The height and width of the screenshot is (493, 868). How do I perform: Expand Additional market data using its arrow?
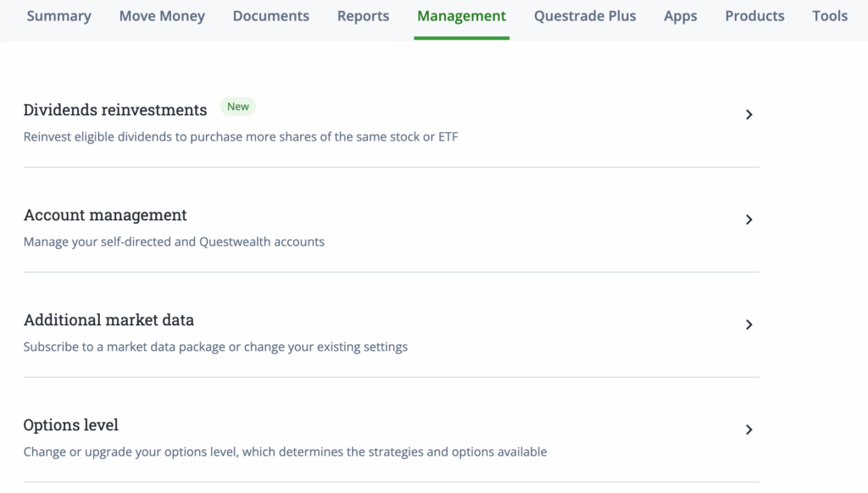[x=748, y=324]
